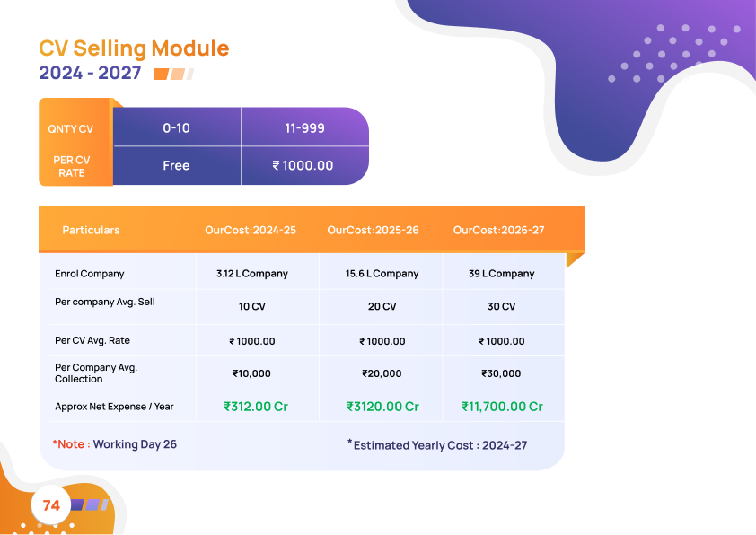Click the Particulars column header

[91, 231]
